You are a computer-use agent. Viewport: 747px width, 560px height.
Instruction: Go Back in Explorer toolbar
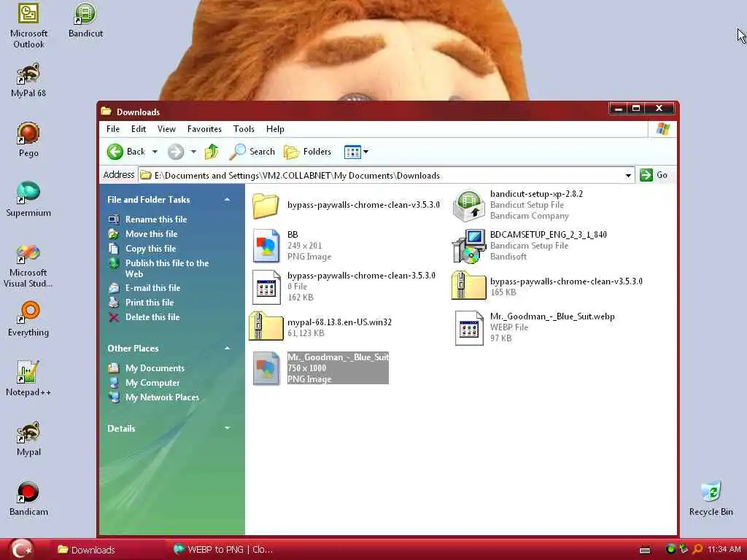point(125,152)
